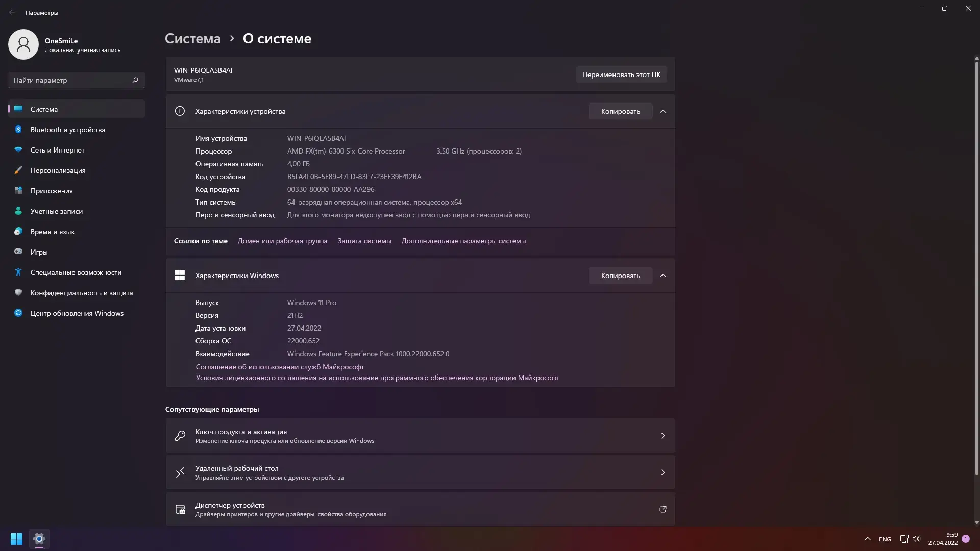
Task: Expand hidden system tray icons arrow
Action: click(867, 539)
